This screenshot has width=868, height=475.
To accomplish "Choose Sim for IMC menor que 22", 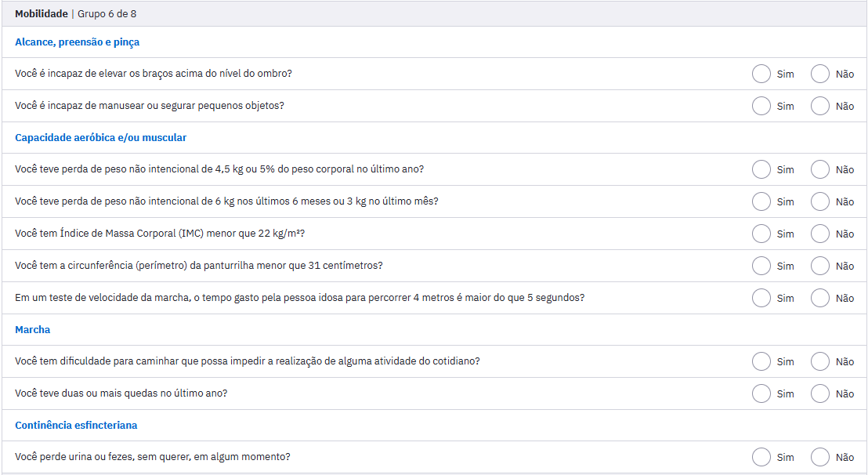I will pos(761,234).
